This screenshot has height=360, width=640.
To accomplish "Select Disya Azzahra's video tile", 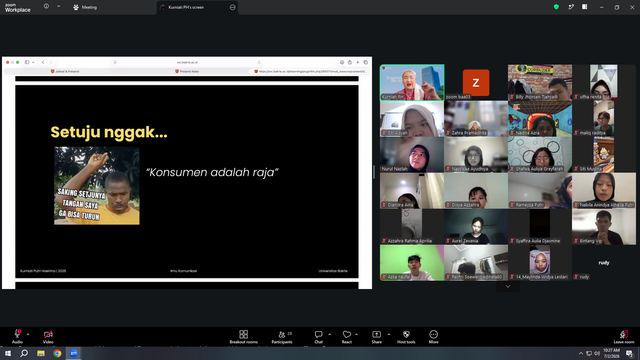I will [x=476, y=191].
